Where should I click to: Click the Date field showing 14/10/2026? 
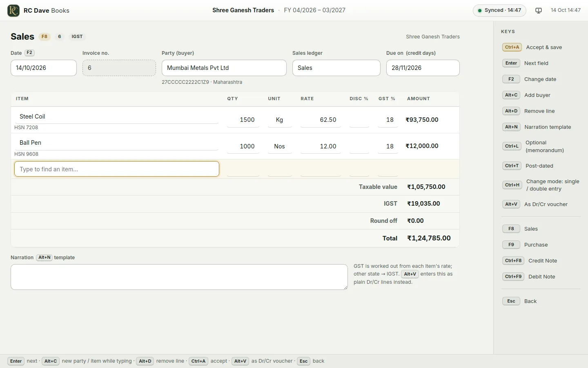[44, 68]
